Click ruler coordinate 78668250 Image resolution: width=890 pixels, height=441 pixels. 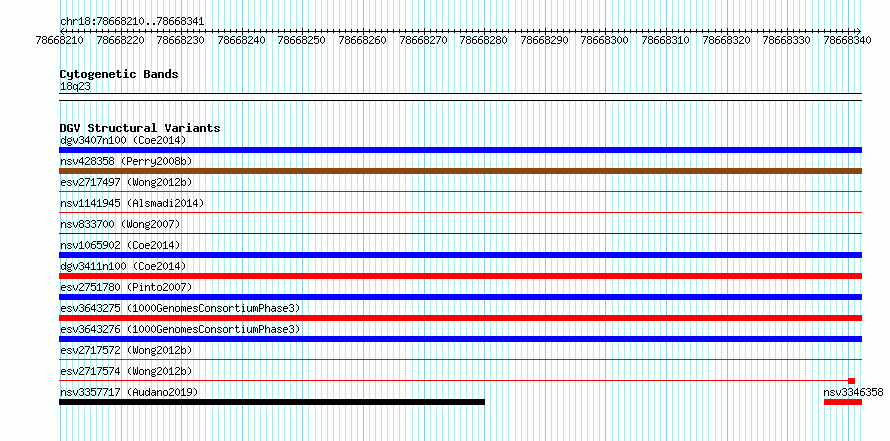click(302, 40)
